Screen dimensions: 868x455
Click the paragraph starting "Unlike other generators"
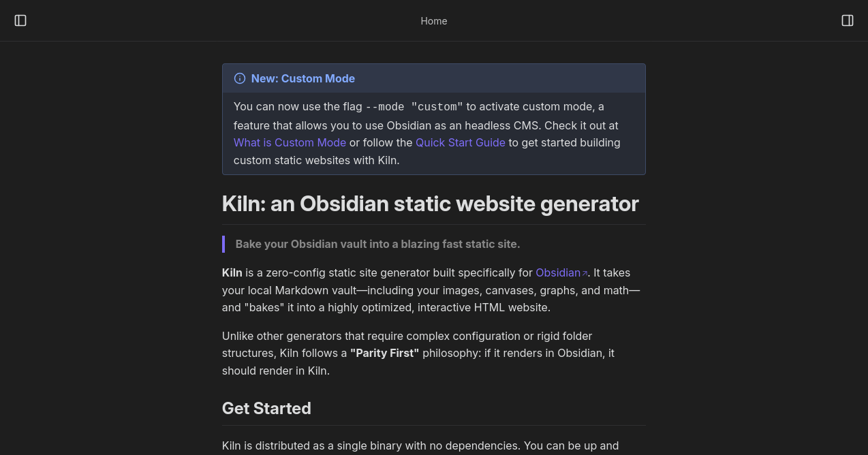click(407, 336)
